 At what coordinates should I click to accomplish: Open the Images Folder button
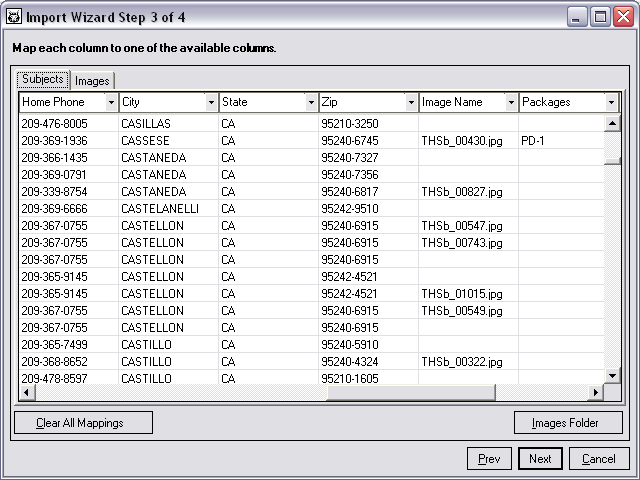coord(567,423)
